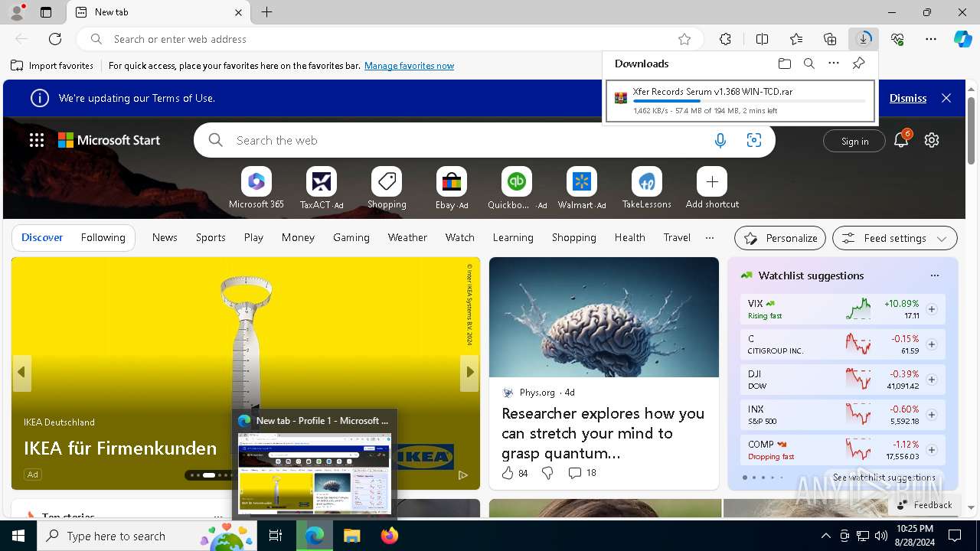Image resolution: width=980 pixels, height=551 pixels.
Task: Switch to the Discover tab
Action: 42,237
